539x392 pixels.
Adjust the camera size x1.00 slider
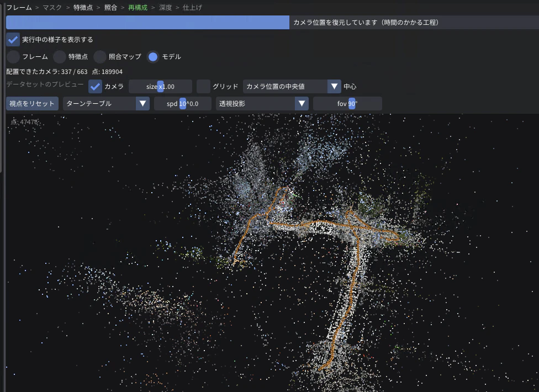[x=160, y=87]
